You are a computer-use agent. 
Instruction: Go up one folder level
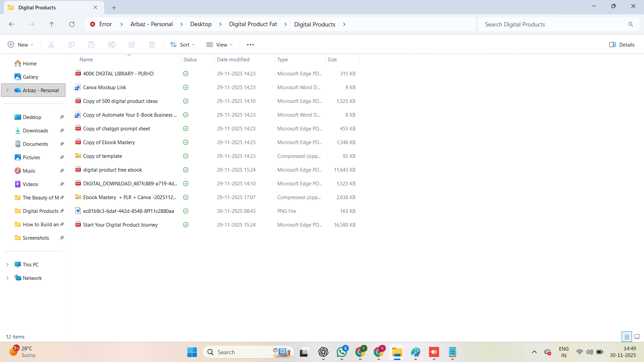[52, 24]
